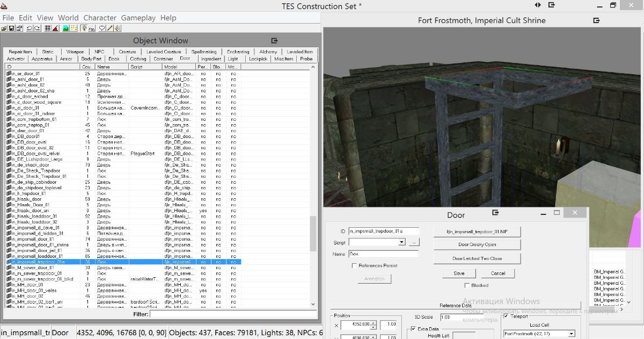Click the path grid editing icon

(74, 28)
